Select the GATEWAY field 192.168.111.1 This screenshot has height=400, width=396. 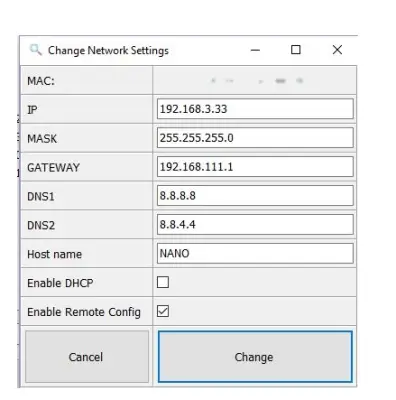tap(255, 167)
